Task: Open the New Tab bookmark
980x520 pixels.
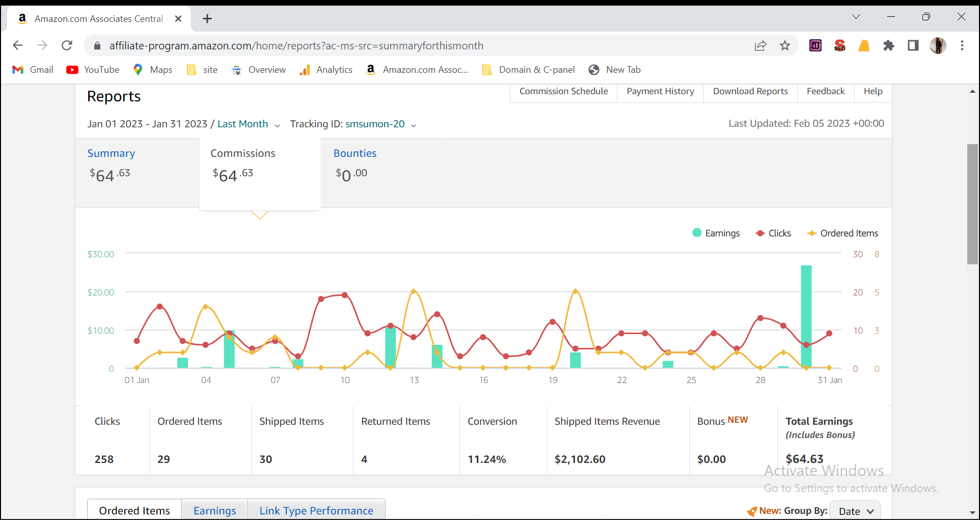Action: tap(615, 70)
